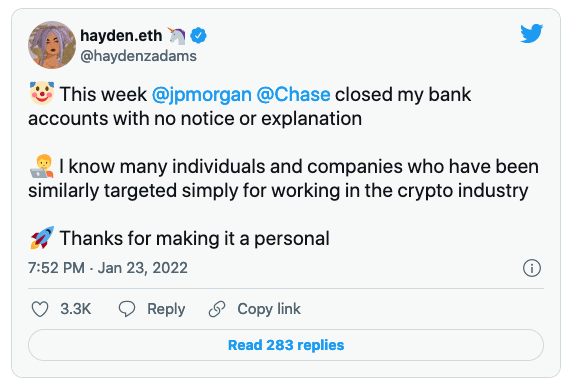This screenshot has height=388, width=571.
Task: Click the technologist emoji at laptop
Action: [42, 166]
